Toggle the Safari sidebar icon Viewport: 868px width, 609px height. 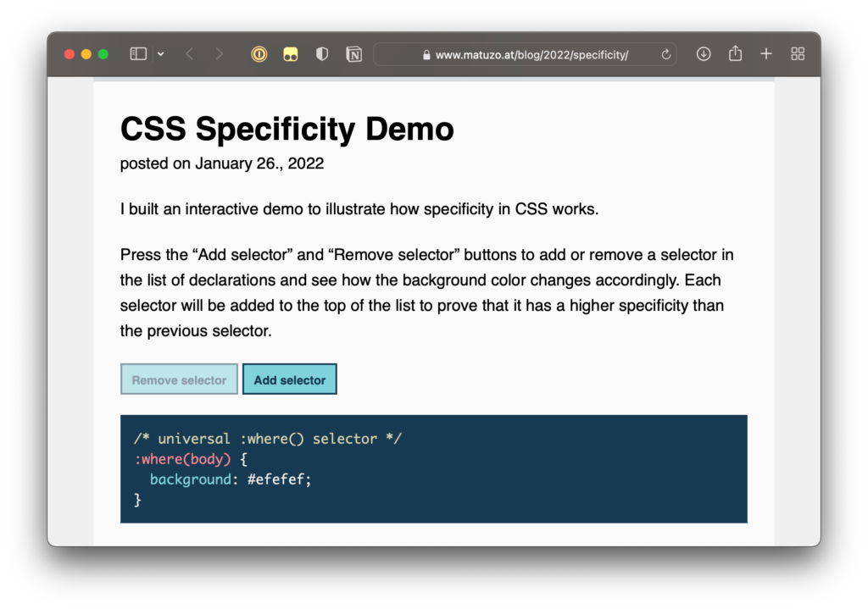coord(138,54)
